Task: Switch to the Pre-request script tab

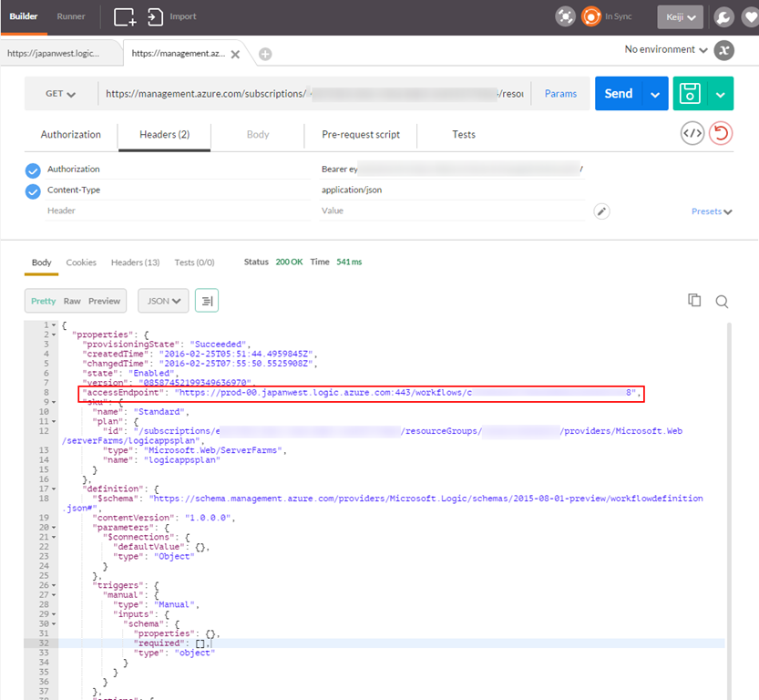Action: 361,134
